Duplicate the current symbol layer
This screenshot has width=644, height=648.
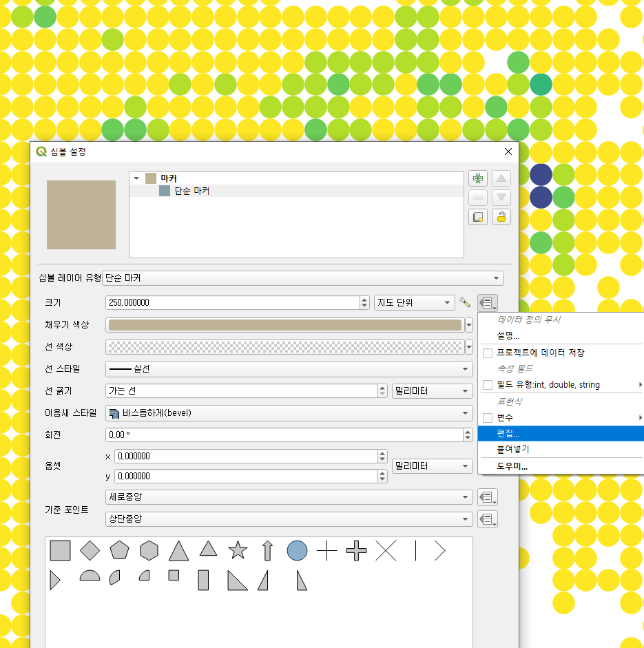pyautogui.click(x=478, y=217)
